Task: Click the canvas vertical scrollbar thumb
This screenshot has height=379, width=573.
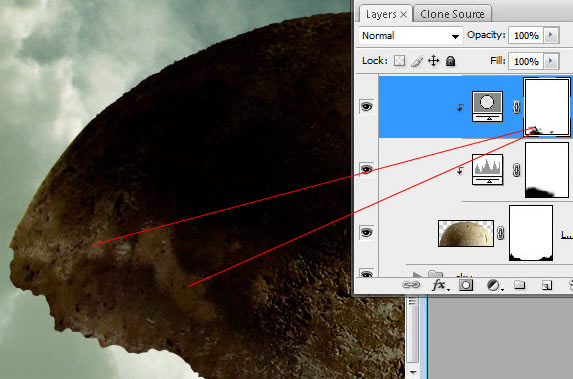Action: click(413, 330)
